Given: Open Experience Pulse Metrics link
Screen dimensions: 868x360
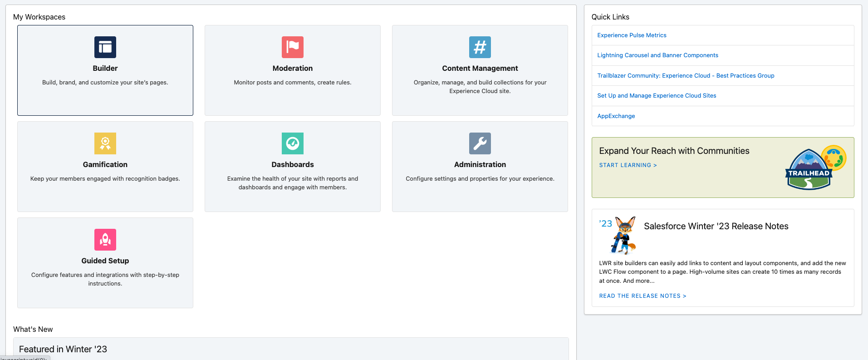Looking at the screenshot, I should click(632, 35).
